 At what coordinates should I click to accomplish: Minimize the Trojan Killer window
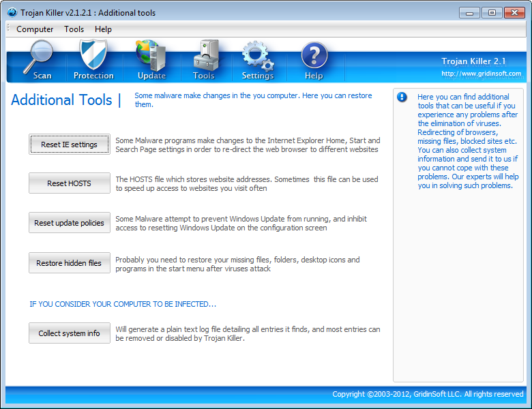tap(469, 13)
